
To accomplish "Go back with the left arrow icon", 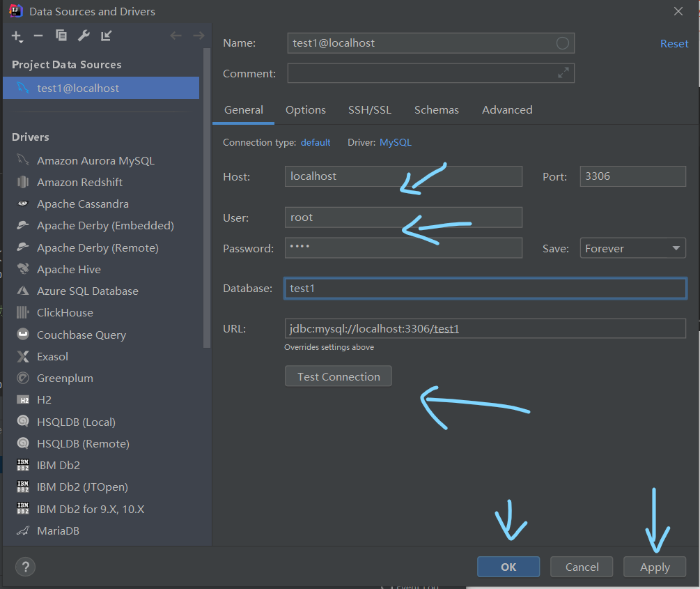I will click(x=176, y=36).
